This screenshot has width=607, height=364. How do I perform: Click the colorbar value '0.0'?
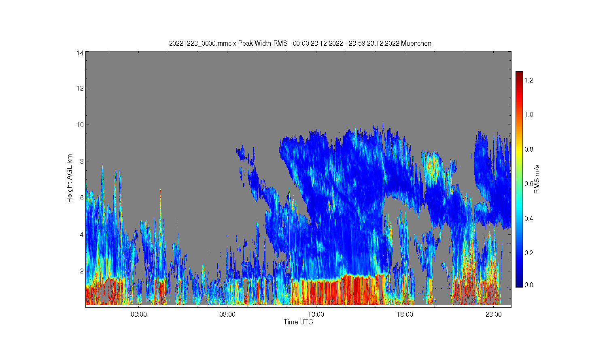coord(529,285)
